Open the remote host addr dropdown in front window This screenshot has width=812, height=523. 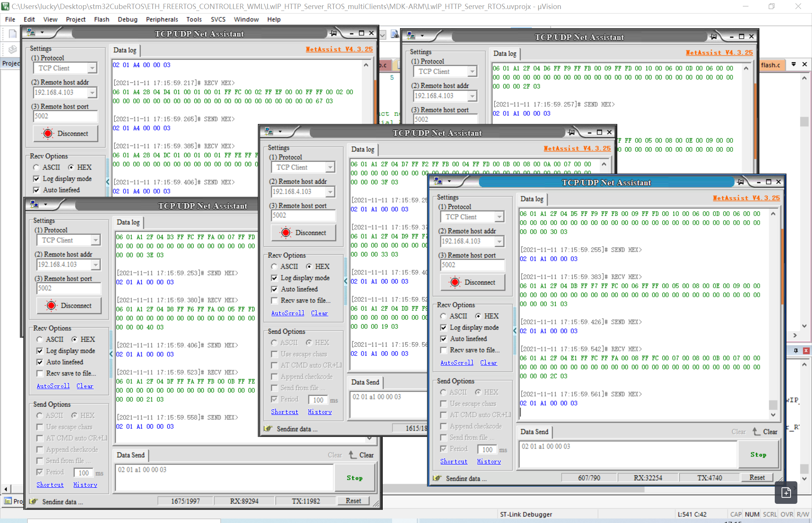[x=499, y=241]
